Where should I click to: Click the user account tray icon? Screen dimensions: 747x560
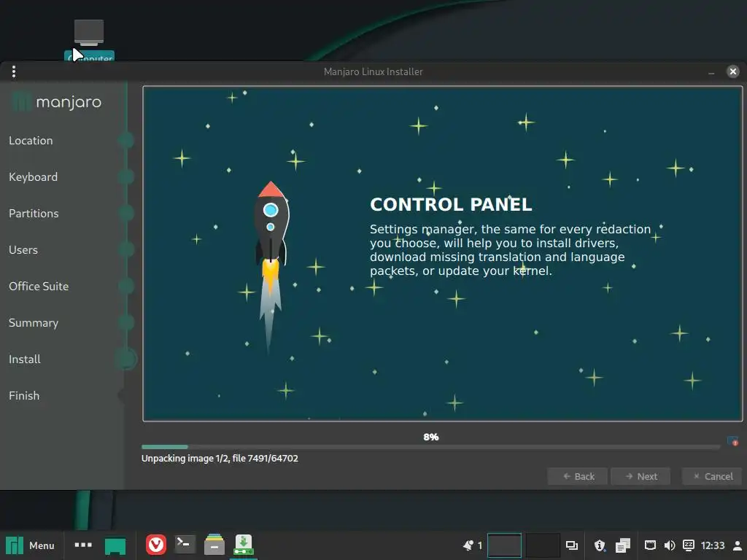[x=737, y=545]
